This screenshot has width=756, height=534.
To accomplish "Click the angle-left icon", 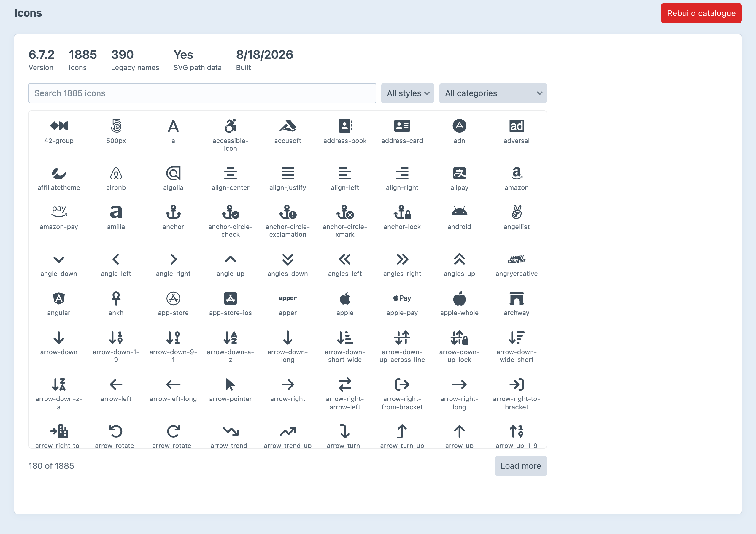I will [116, 259].
